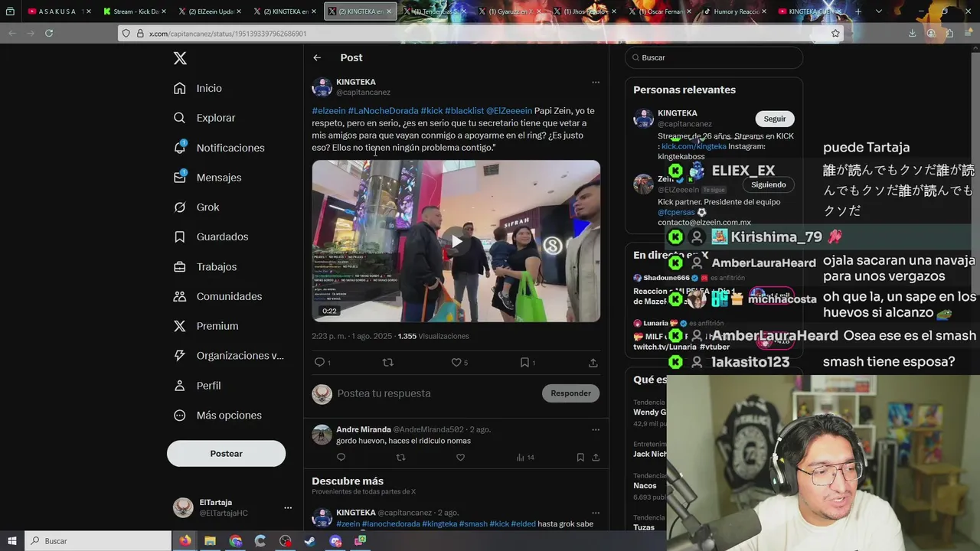Click the Postear button
980x551 pixels.
pyautogui.click(x=226, y=454)
